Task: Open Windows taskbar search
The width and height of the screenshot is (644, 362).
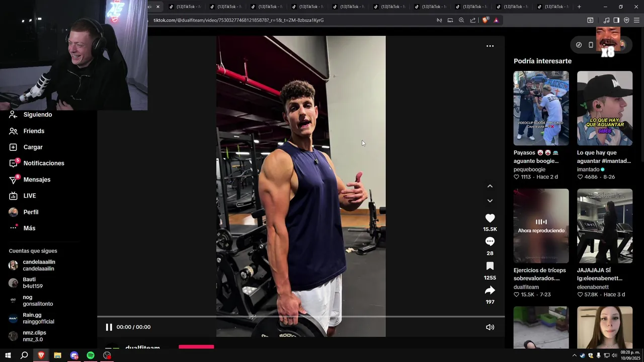Action: pos(24,355)
